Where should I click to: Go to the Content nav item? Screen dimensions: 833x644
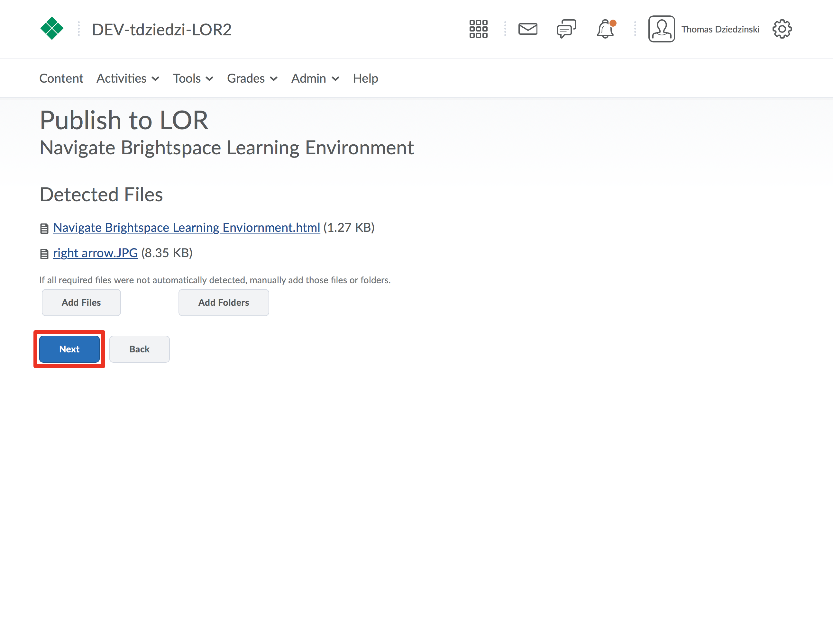point(61,78)
